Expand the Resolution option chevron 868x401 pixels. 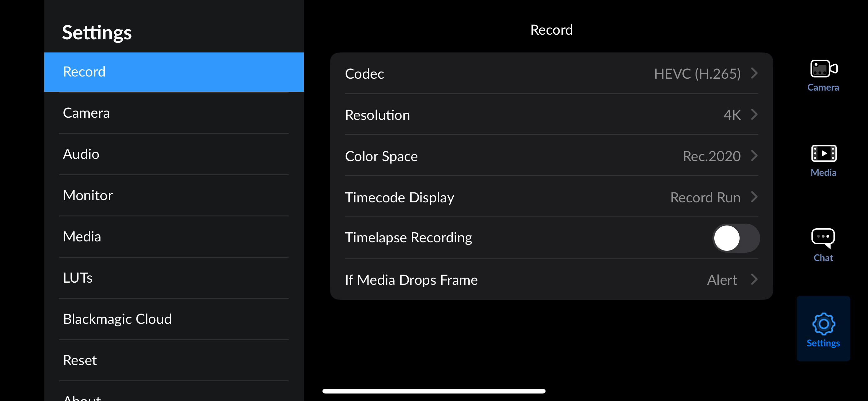(x=755, y=115)
